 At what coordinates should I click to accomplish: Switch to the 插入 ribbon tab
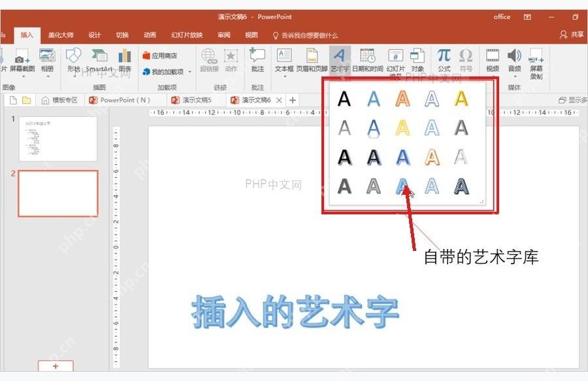pyautogui.click(x=27, y=35)
